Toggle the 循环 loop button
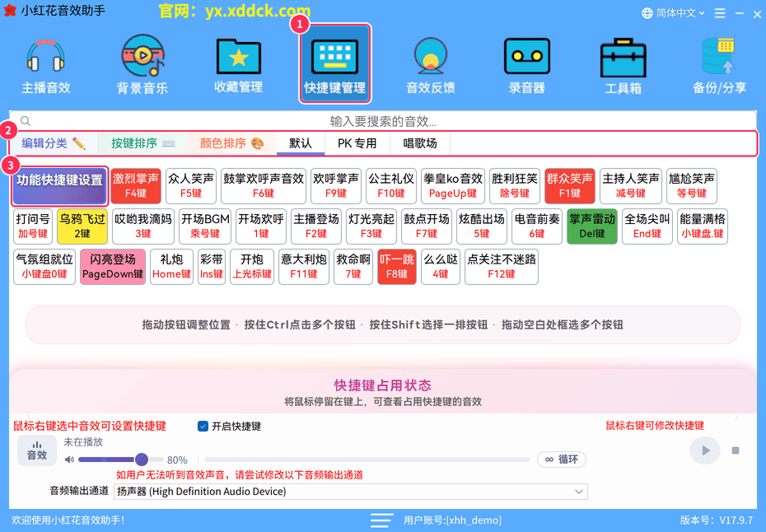Image resolution: width=766 pixels, height=532 pixels. (x=562, y=460)
